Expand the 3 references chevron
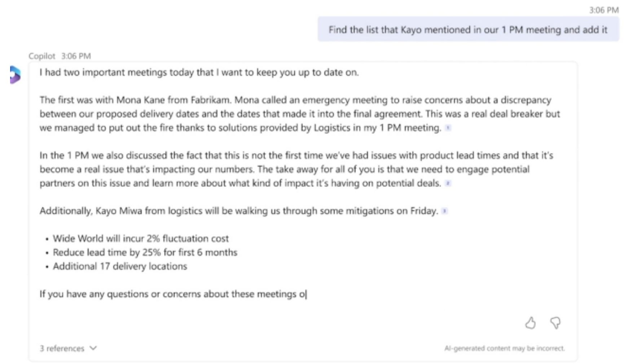 click(x=93, y=348)
